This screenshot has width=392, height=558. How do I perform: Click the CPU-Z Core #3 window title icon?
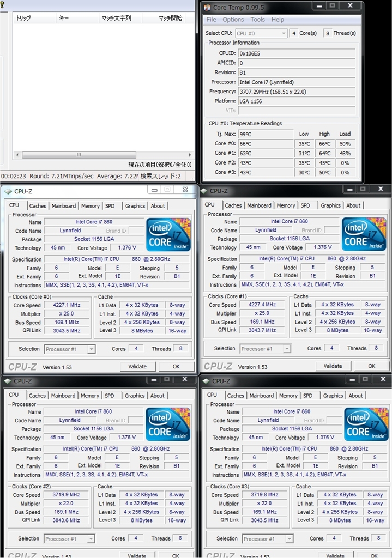[x=206, y=381]
